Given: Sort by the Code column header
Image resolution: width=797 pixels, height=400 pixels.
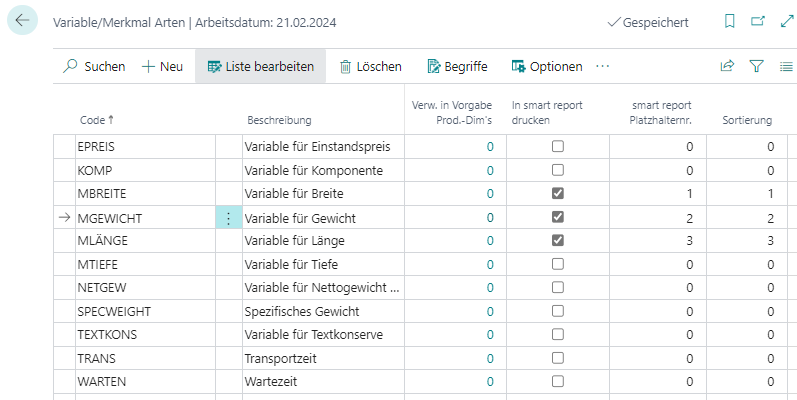Looking at the screenshot, I should point(96,120).
